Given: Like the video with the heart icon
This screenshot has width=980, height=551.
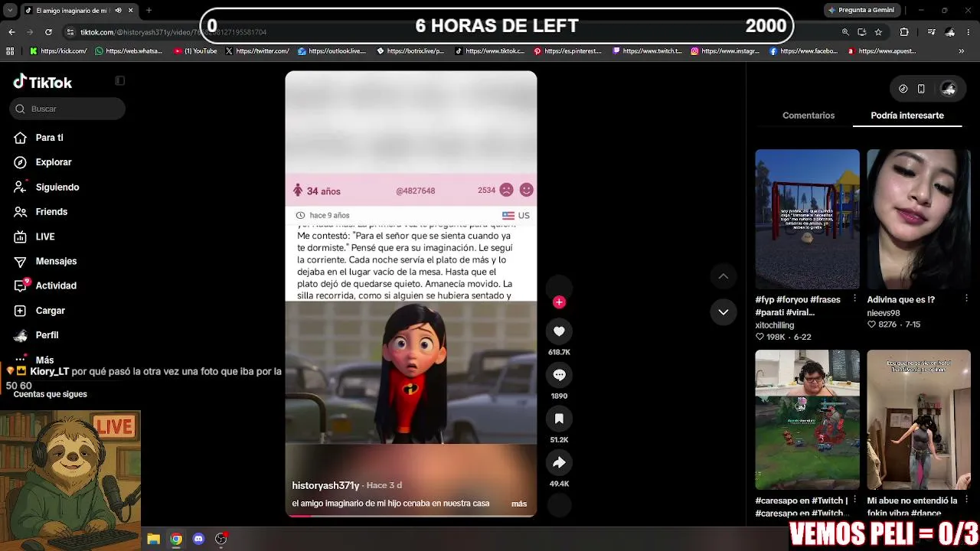Looking at the screenshot, I should (559, 331).
